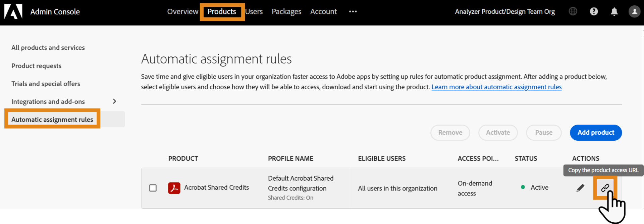
Task: Click the On-demand access cell
Action: point(475,188)
